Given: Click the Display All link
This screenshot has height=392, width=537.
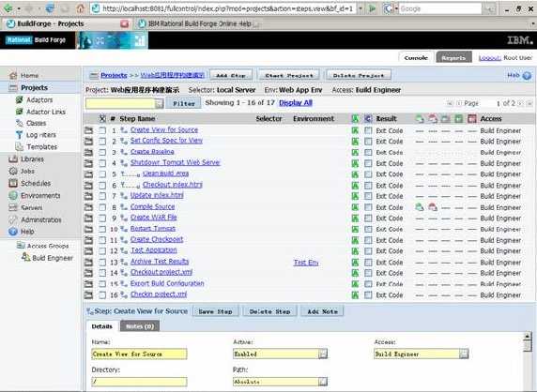Looking at the screenshot, I should tap(296, 102).
